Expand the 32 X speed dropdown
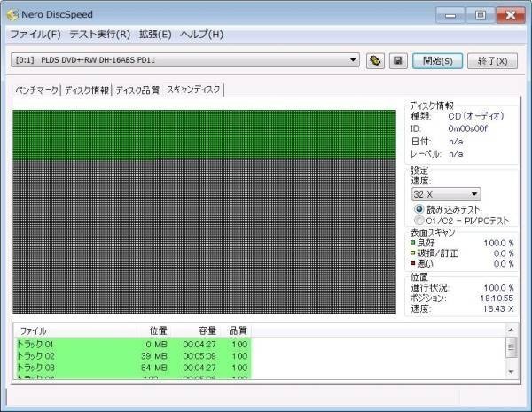 coord(446,194)
